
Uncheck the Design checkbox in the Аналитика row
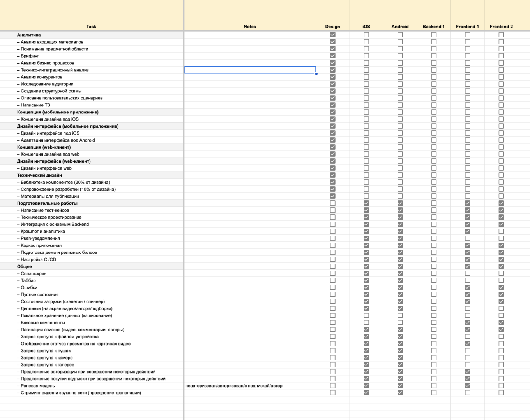click(x=332, y=35)
